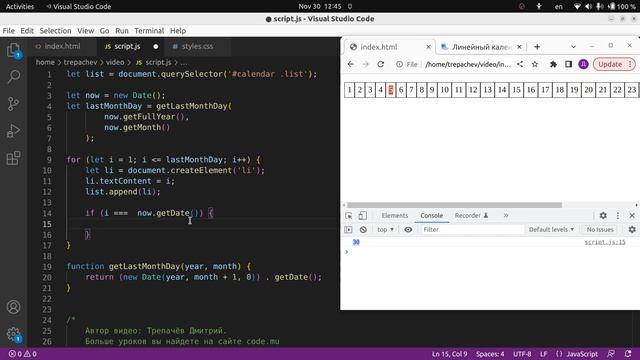
Task: Open the top JavaScript context dropdown
Action: pos(385,230)
